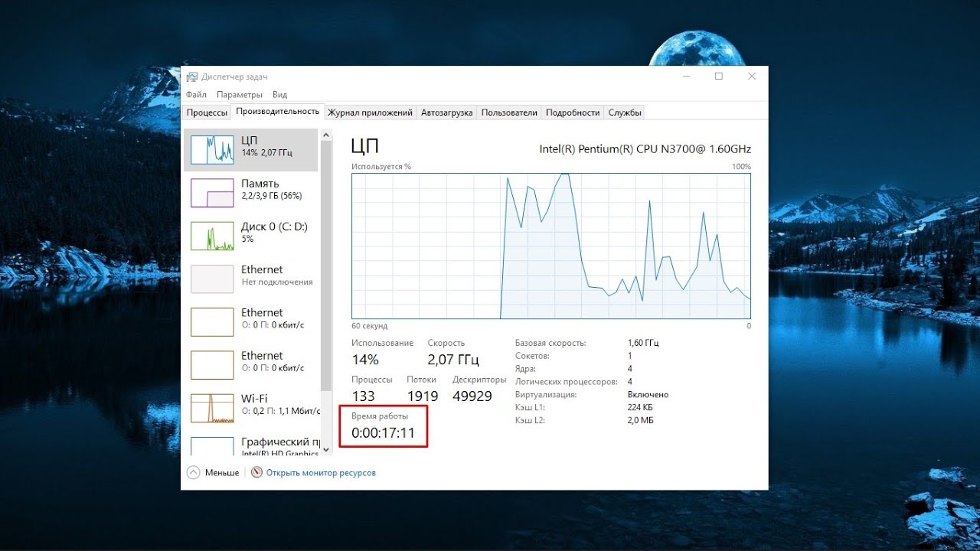
Task: Click the base speed value 1,60 ГГц
Action: coord(643,343)
